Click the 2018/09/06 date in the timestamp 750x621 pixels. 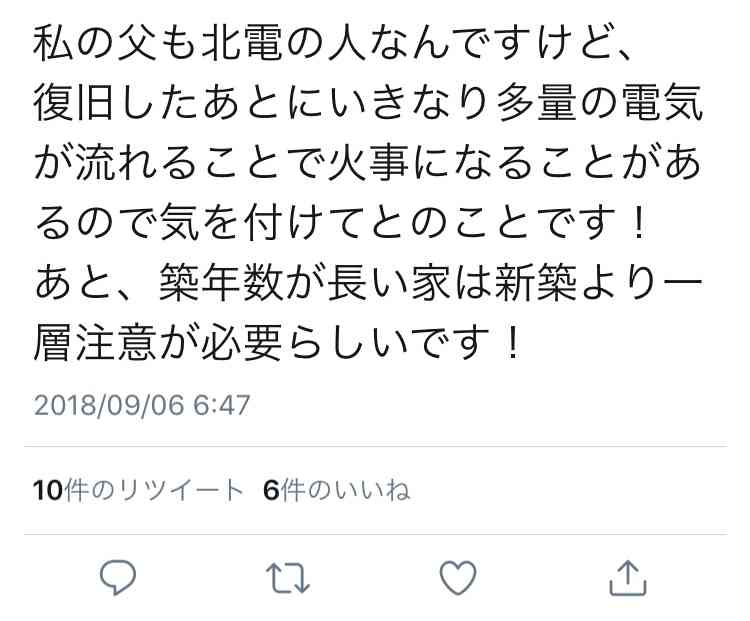tap(109, 405)
